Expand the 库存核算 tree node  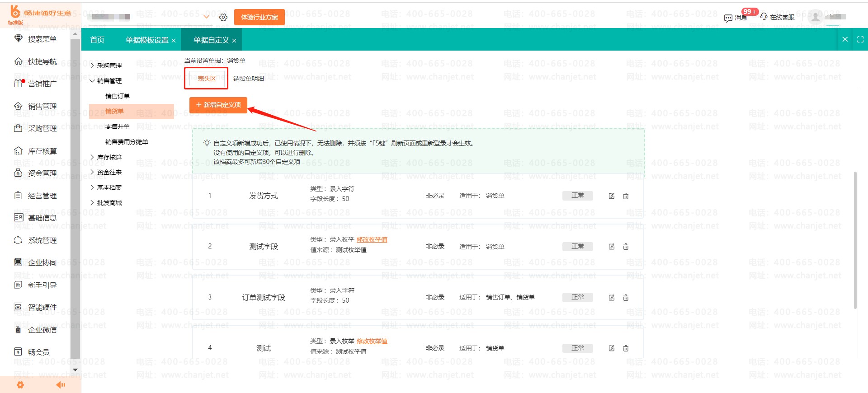point(92,157)
